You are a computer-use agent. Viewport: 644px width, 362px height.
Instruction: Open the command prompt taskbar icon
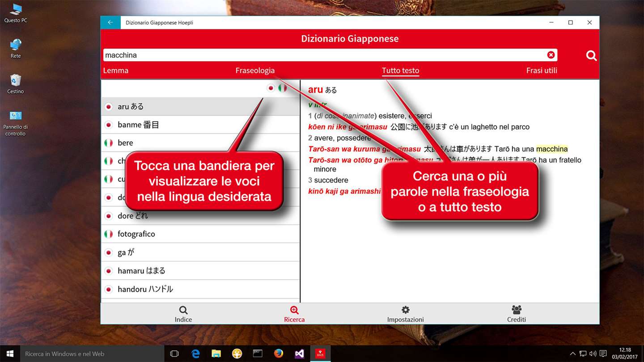coord(258,354)
